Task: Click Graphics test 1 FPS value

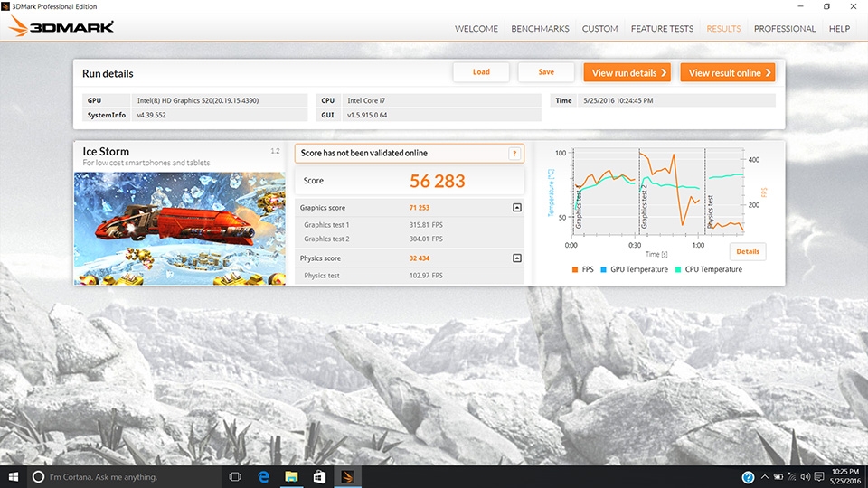Action: 426,225
